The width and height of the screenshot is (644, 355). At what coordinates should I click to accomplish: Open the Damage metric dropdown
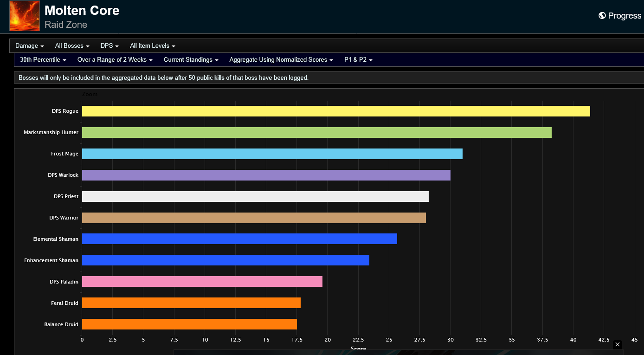30,46
